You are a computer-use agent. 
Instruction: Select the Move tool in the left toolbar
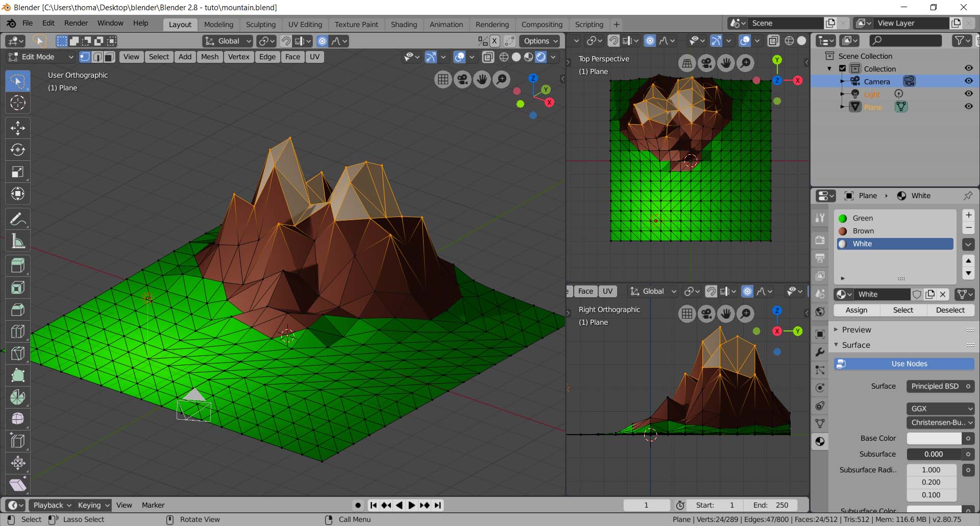click(x=18, y=128)
